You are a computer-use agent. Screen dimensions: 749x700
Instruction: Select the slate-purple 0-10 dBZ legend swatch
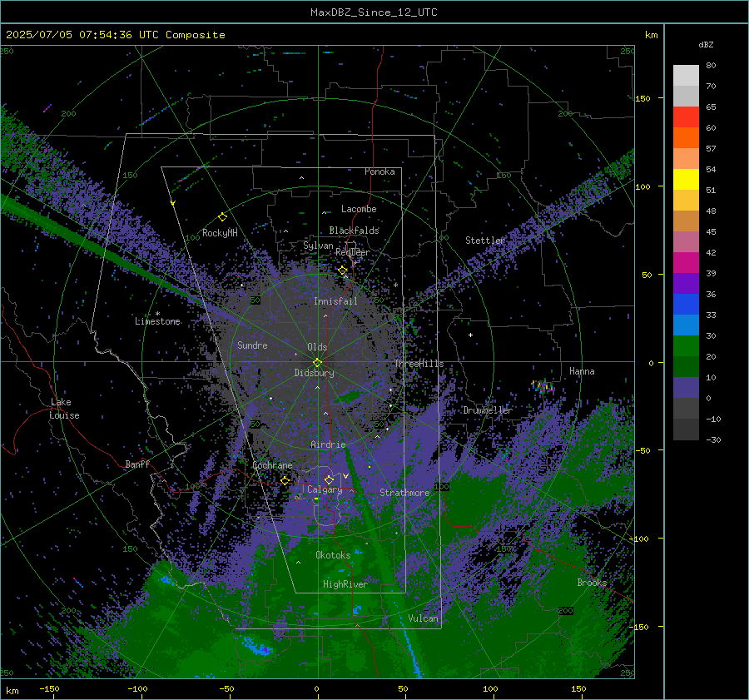pos(686,388)
